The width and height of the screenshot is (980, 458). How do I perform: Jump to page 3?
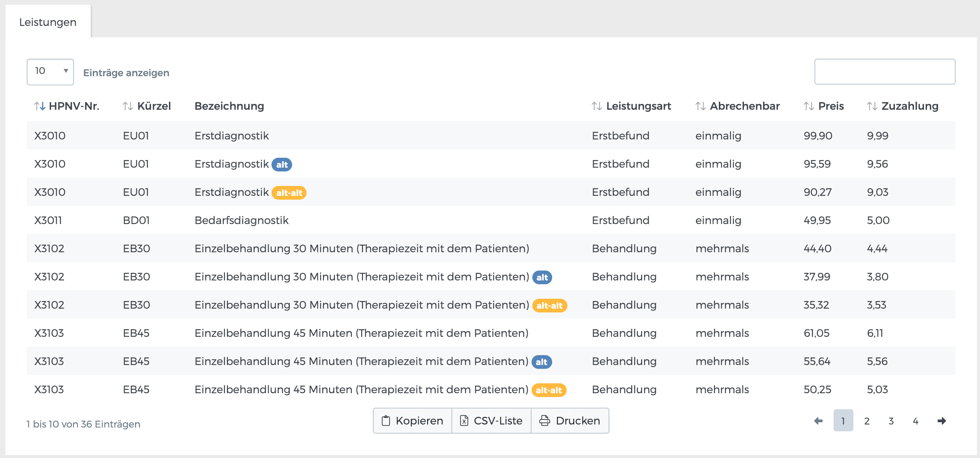[891, 421]
